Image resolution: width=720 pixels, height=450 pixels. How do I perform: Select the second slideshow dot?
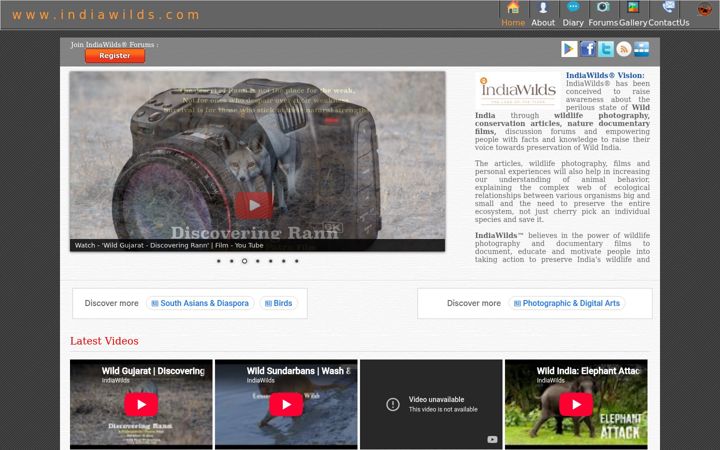231,261
